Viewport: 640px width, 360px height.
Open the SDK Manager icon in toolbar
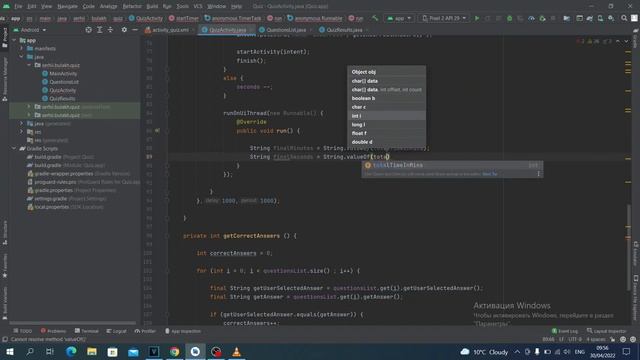[x=611, y=18]
